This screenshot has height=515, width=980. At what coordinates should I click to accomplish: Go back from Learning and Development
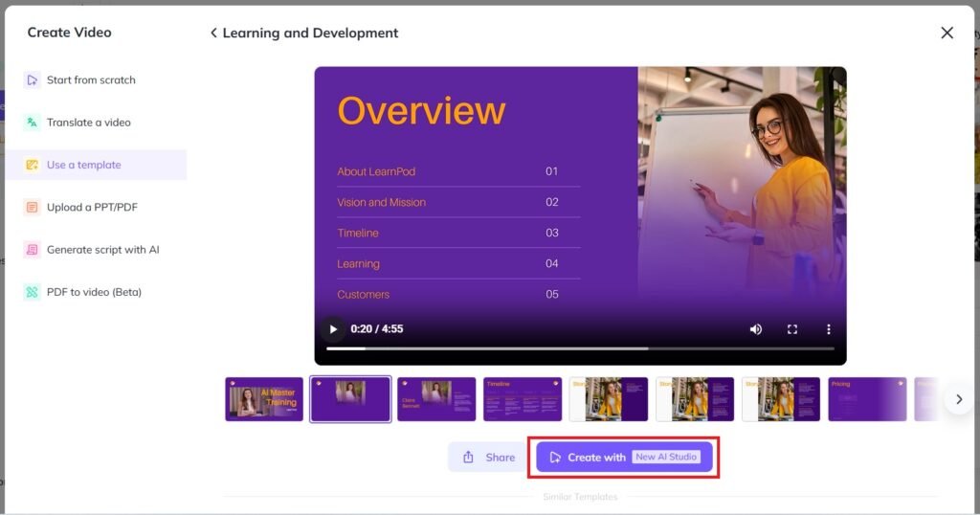tap(213, 33)
